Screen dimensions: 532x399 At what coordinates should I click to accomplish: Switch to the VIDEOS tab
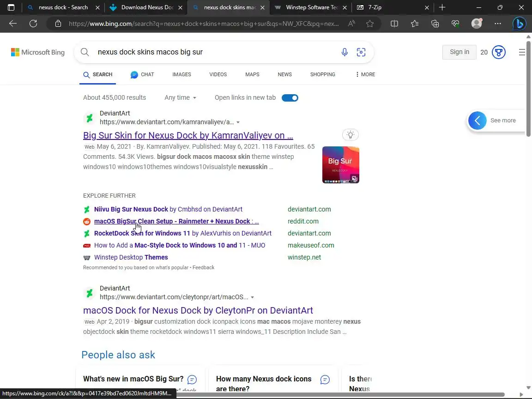click(218, 74)
